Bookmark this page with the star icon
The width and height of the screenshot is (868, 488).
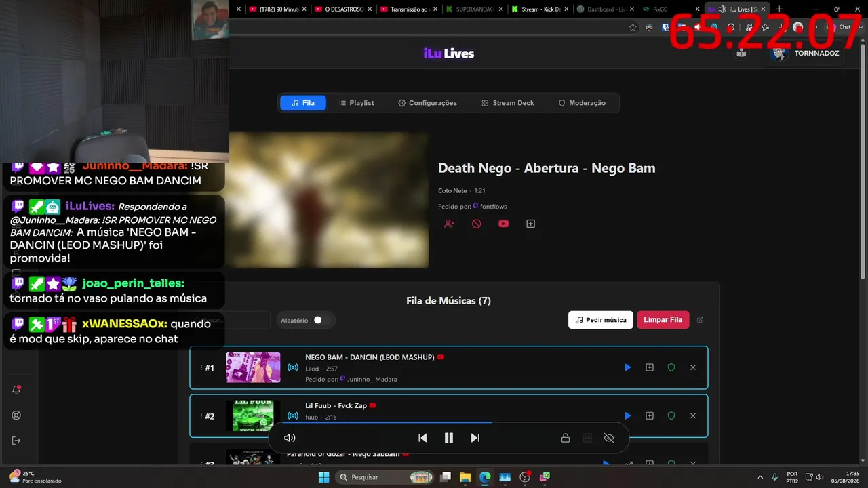coord(633,27)
